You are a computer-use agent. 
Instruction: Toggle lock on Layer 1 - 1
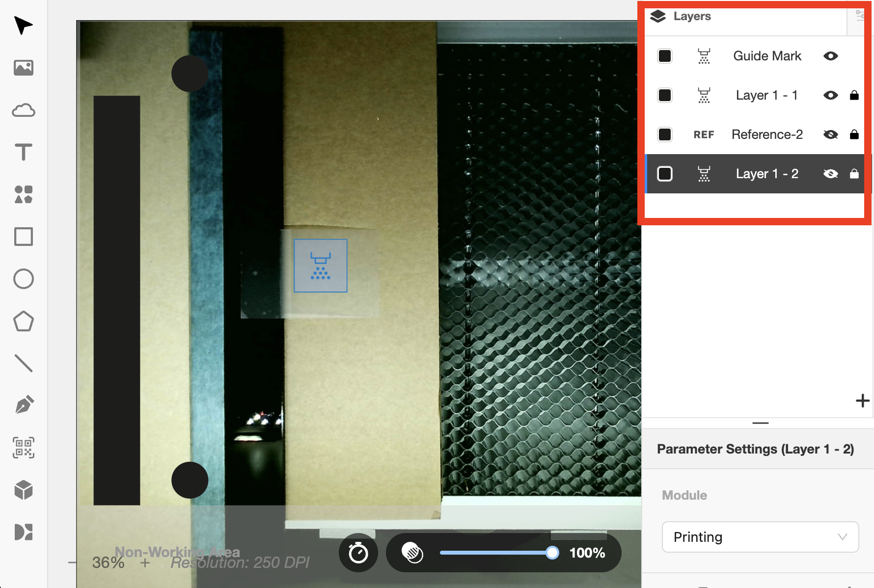pyautogui.click(x=854, y=95)
